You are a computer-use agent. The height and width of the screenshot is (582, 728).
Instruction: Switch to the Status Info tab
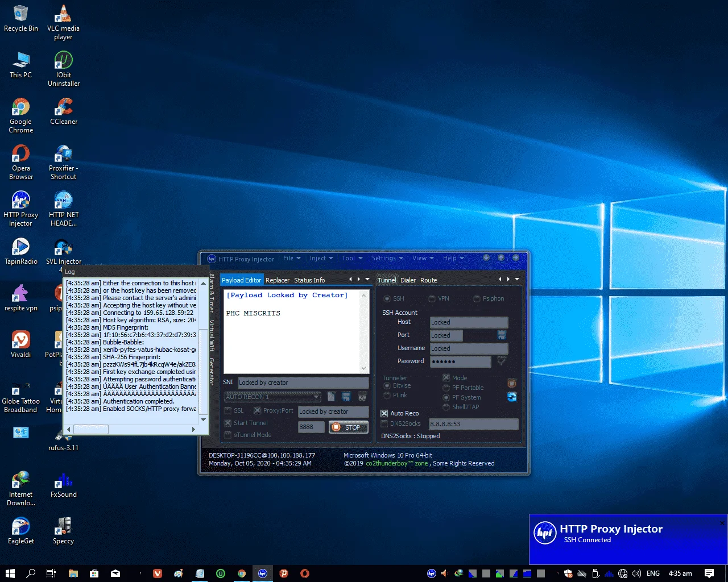309,280
